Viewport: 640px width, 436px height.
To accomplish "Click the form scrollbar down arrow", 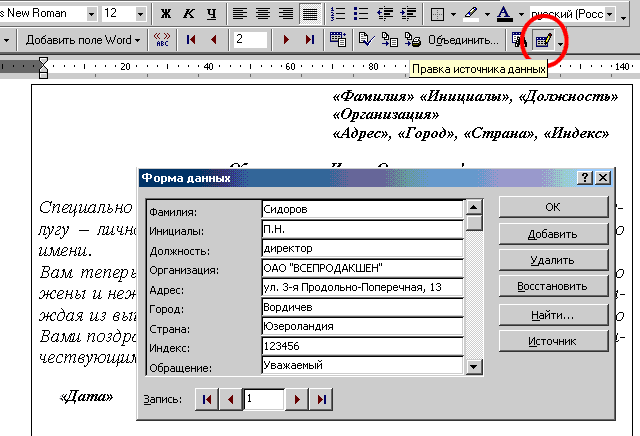I will (473, 366).
